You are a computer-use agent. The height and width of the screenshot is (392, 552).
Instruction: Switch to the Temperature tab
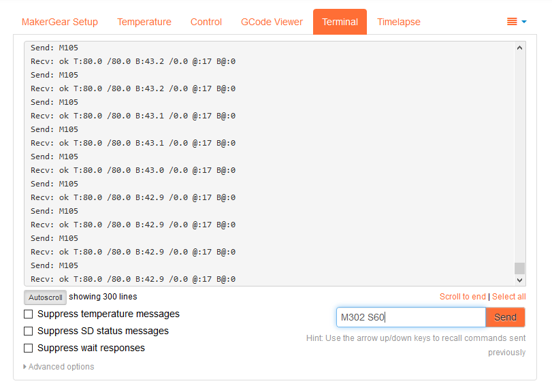coord(144,22)
